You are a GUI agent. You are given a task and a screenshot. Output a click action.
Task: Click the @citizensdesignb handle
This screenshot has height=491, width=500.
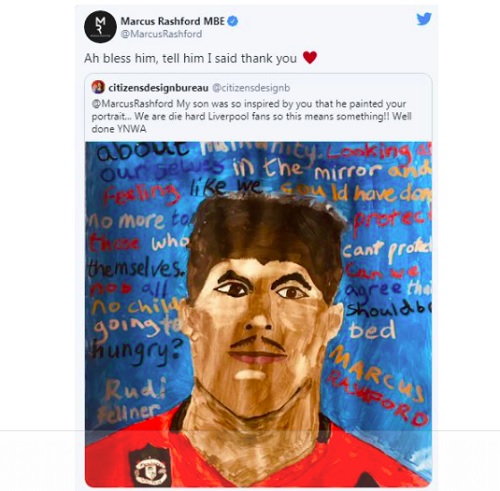(251, 88)
